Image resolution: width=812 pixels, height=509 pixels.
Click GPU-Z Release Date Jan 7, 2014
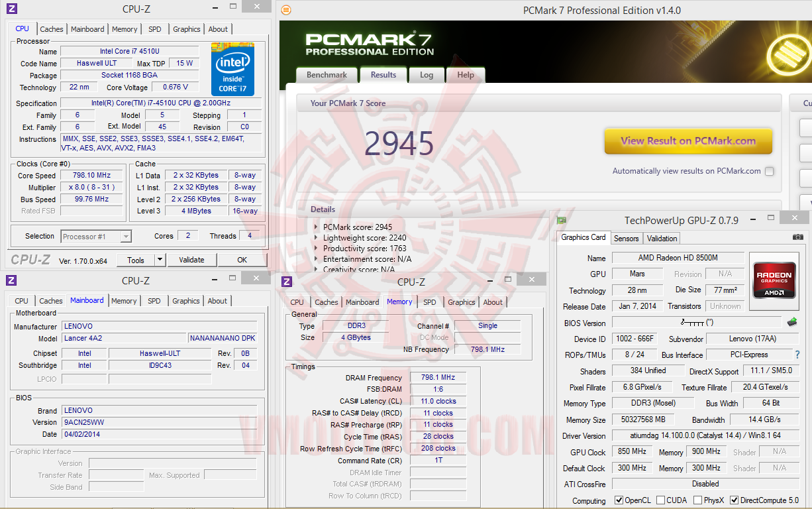pos(637,306)
